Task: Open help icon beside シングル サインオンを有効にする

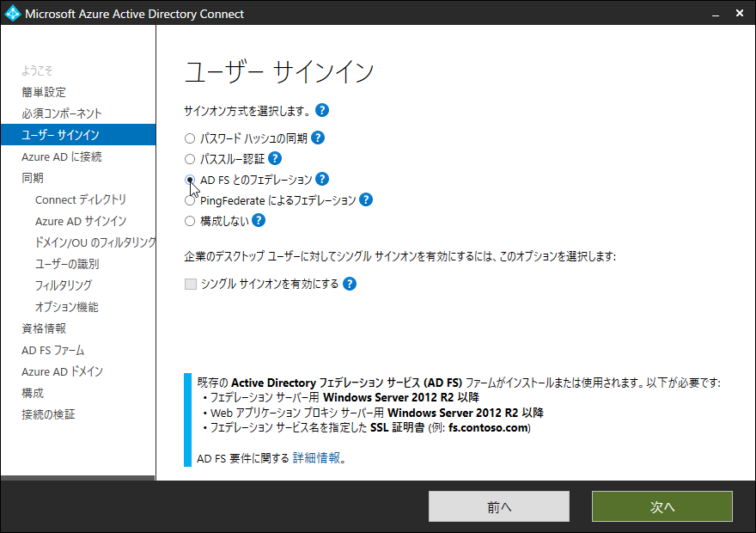Action: coord(350,284)
